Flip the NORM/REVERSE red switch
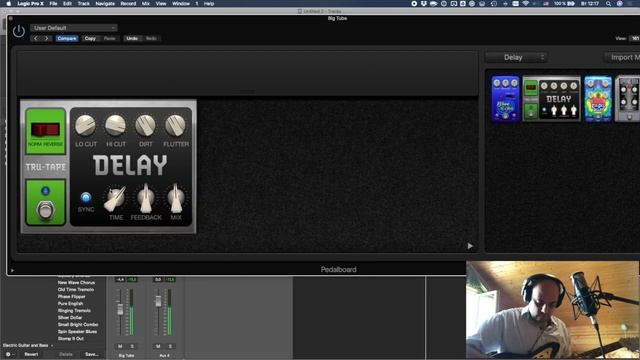 point(45,130)
